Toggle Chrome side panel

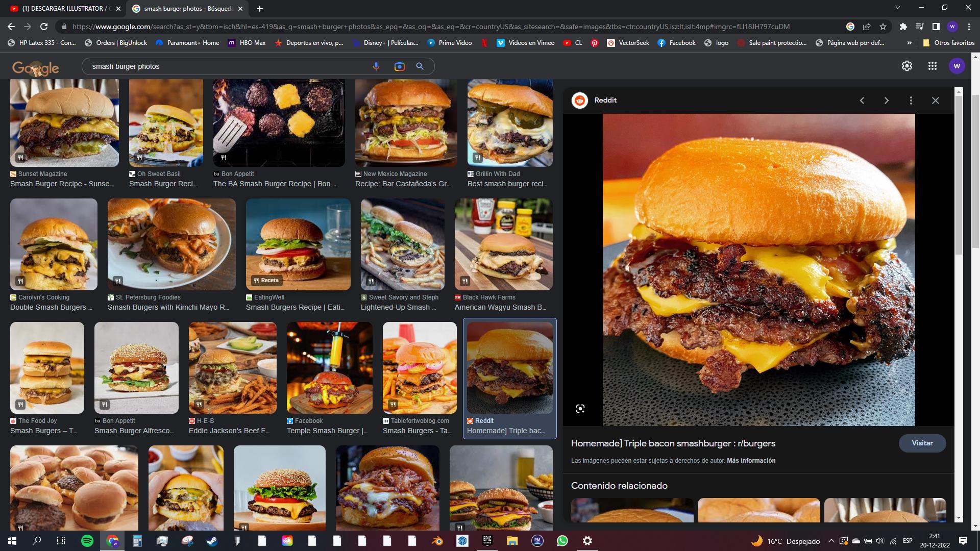936,27
